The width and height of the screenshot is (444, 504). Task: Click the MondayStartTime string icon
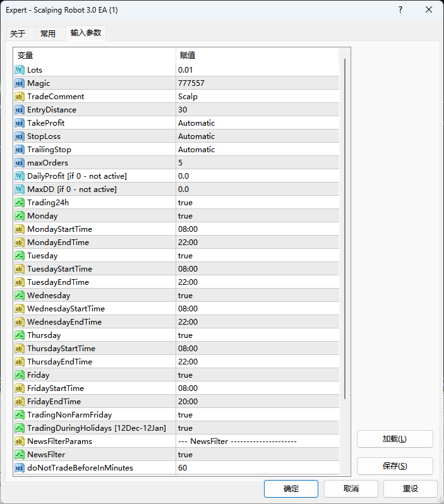[x=19, y=229]
